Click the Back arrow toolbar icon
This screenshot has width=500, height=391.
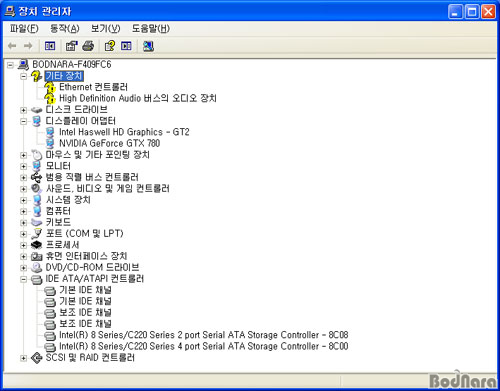[x=12, y=46]
